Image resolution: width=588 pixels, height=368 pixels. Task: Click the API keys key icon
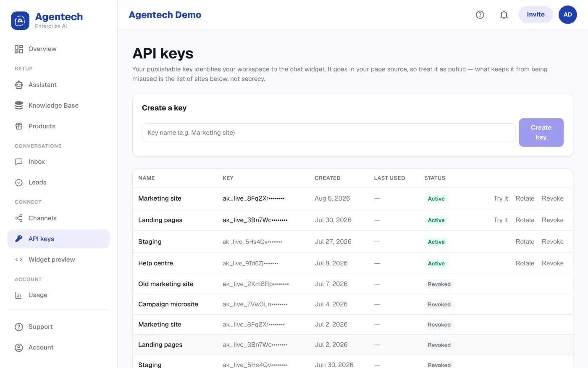point(19,239)
